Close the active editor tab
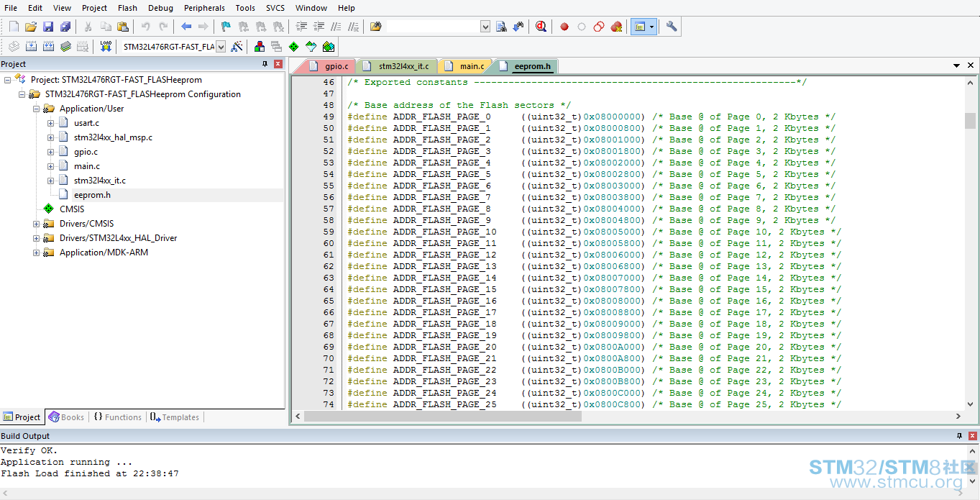980x500 pixels. point(971,65)
